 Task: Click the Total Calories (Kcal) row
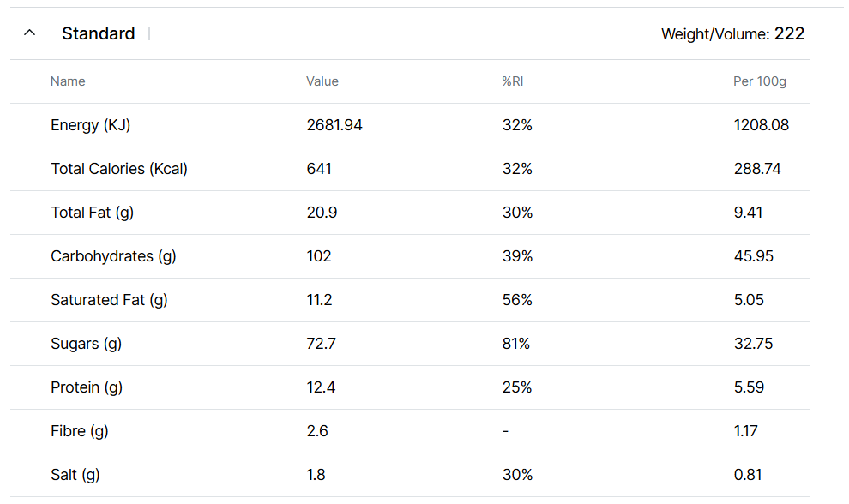(x=119, y=169)
